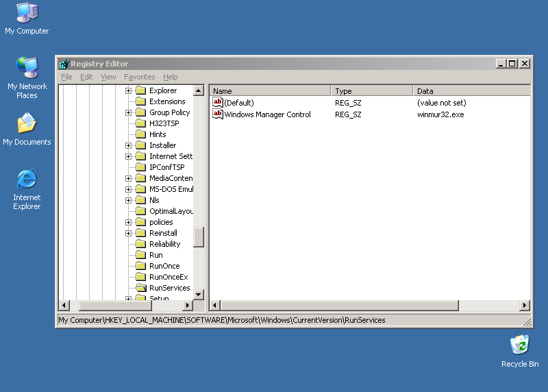Screen dimensions: 548x392
Task: Click the (value not set) data cell
Action: coord(441,103)
